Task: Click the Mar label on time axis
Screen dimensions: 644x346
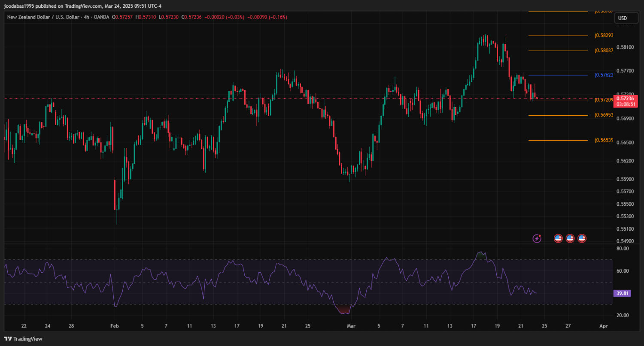Action: [351, 326]
